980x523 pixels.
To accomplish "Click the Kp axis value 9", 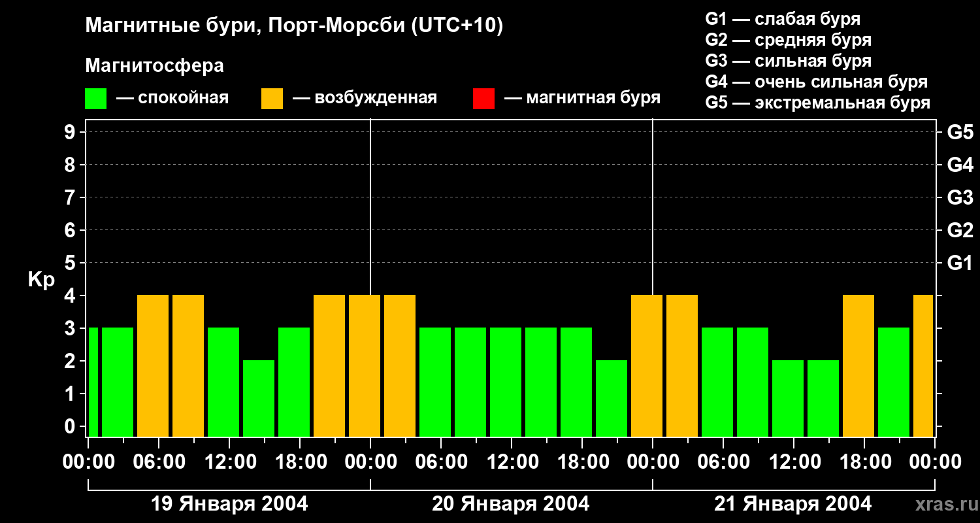I will tap(71, 132).
